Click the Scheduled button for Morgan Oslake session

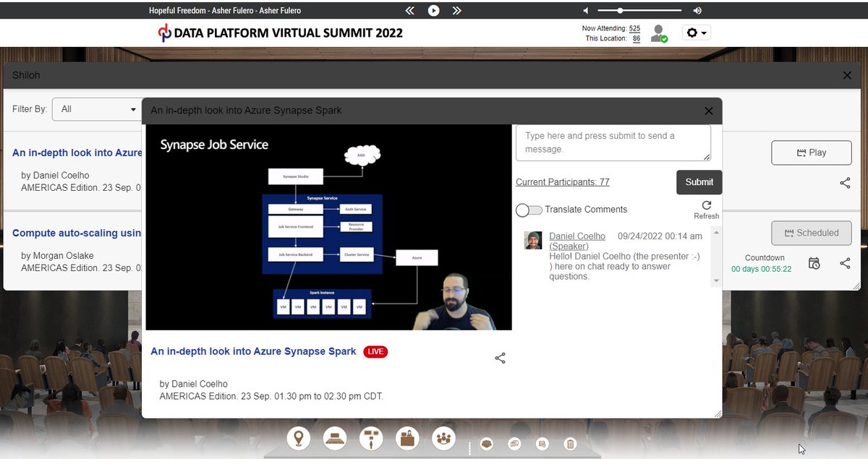point(811,233)
